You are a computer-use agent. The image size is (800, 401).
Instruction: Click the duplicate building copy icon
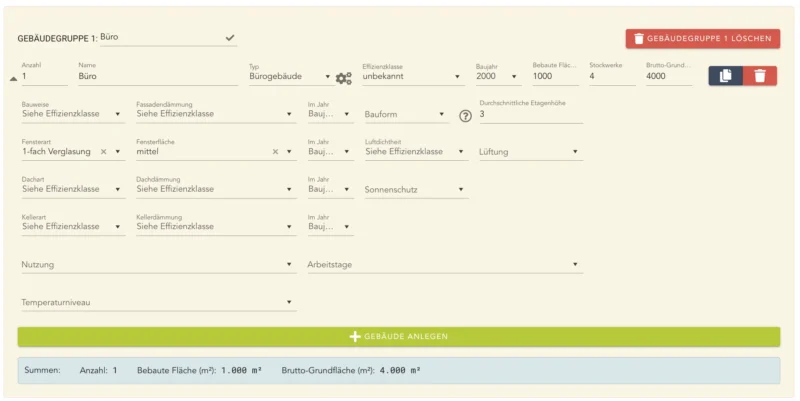pos(726,76)
